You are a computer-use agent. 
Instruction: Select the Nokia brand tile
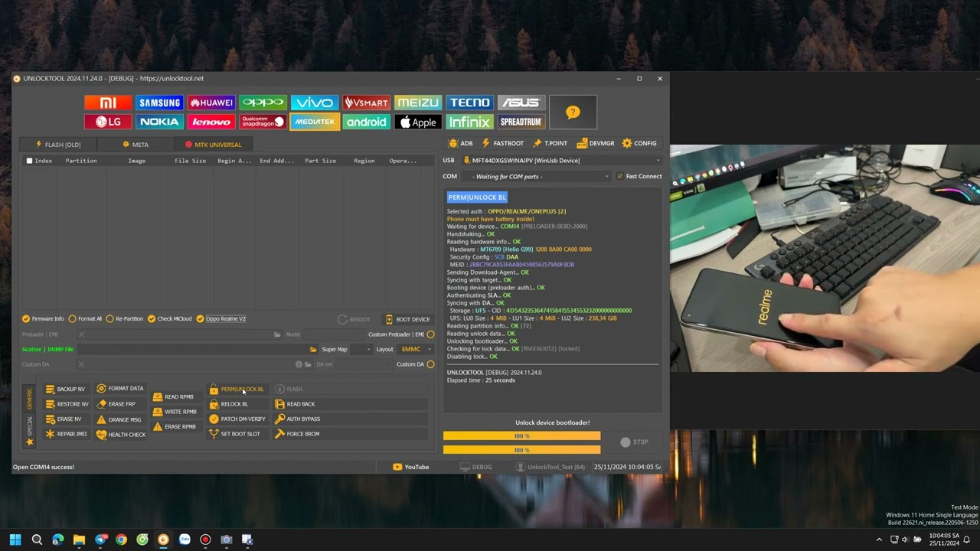pyautogui.click(x=159, y=122)
